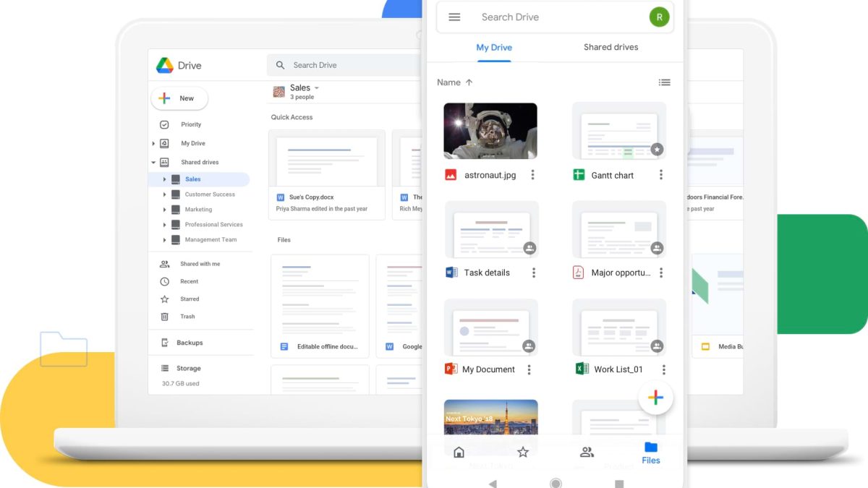
Task: Select Customer Success shared drive
Action: coord(209,194)
